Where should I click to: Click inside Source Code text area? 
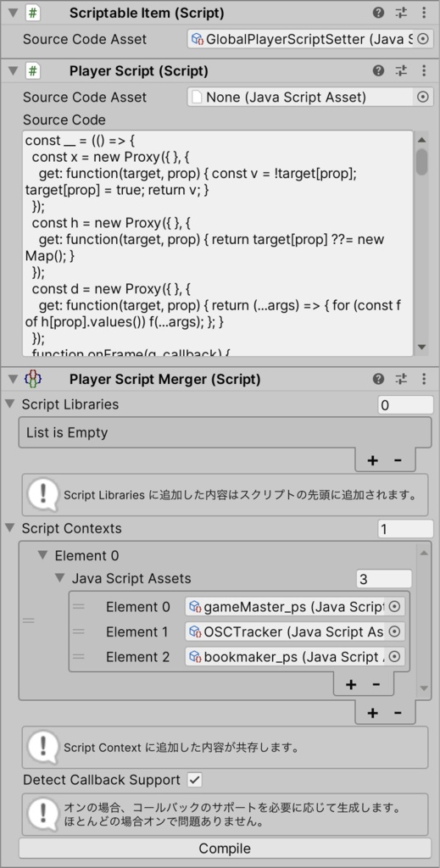pyautogui.click(x=218, y=243)
